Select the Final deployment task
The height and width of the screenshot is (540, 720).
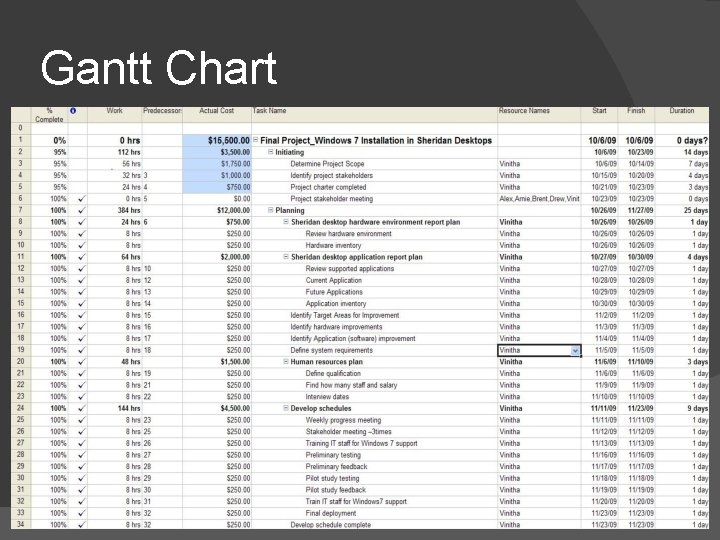331,513
